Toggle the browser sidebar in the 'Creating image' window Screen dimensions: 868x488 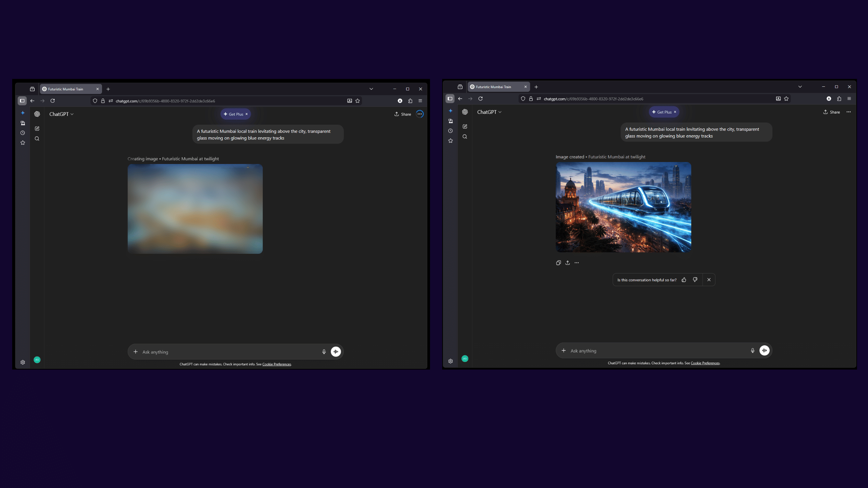pos(22,101)
